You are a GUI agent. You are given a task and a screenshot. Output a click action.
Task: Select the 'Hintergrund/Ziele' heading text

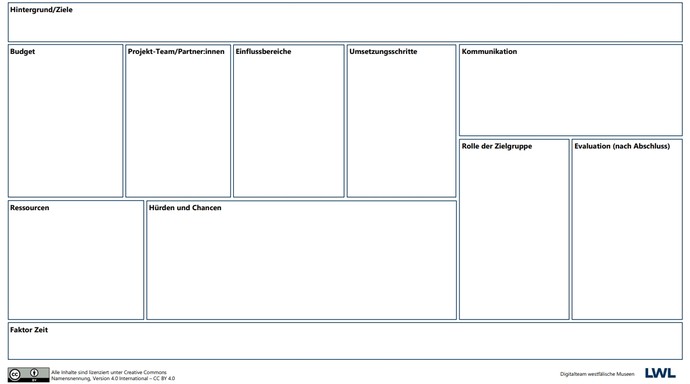(x=41, y=10)
